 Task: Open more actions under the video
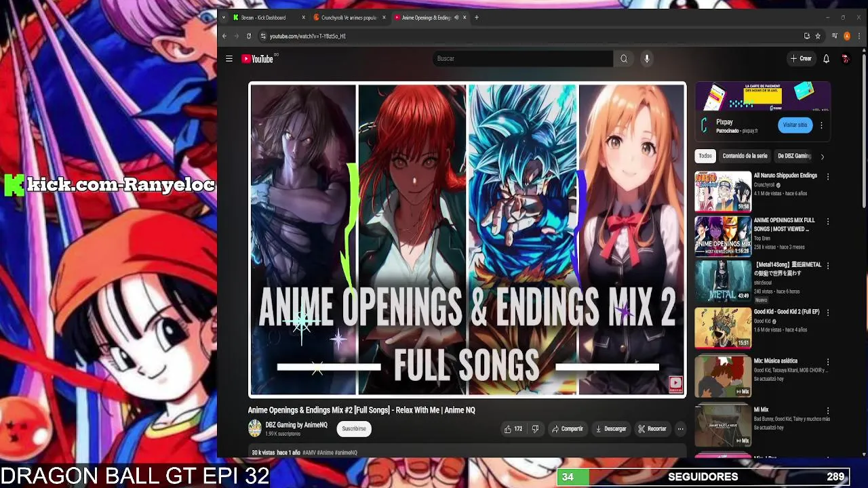[x=680, y=429]
